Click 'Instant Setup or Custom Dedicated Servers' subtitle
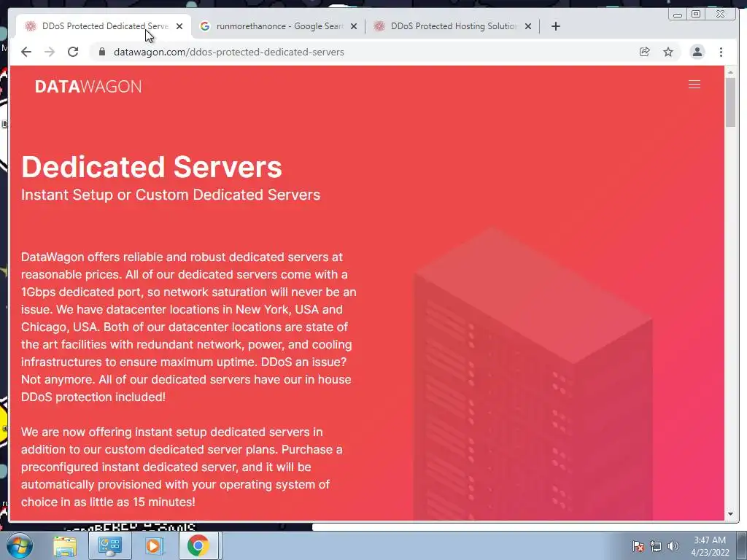747x560 pixels. (x=171, y=195)
